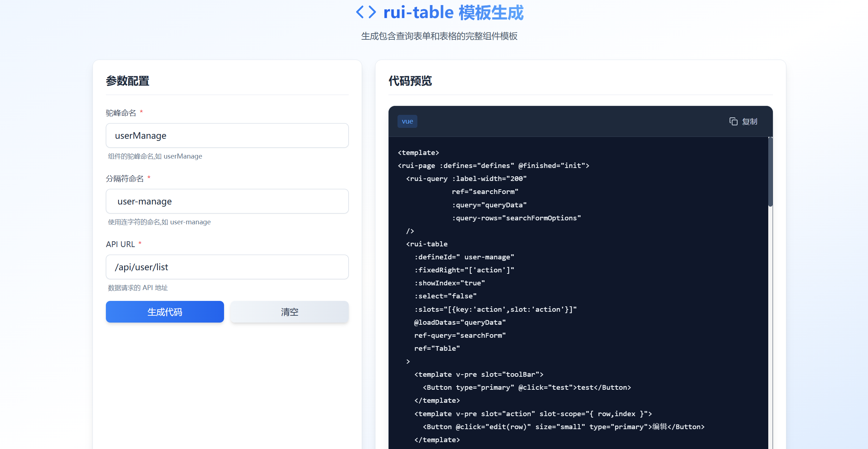Click the 代码预览 panel heading
The height and width of the screenshot is (449, 868).
pos(410,81)
